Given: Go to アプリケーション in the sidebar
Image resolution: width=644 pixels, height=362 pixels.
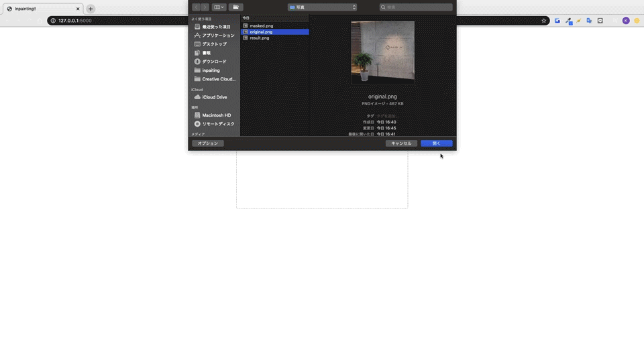Looking at the screenshot, I should click(x=218, y=36).
